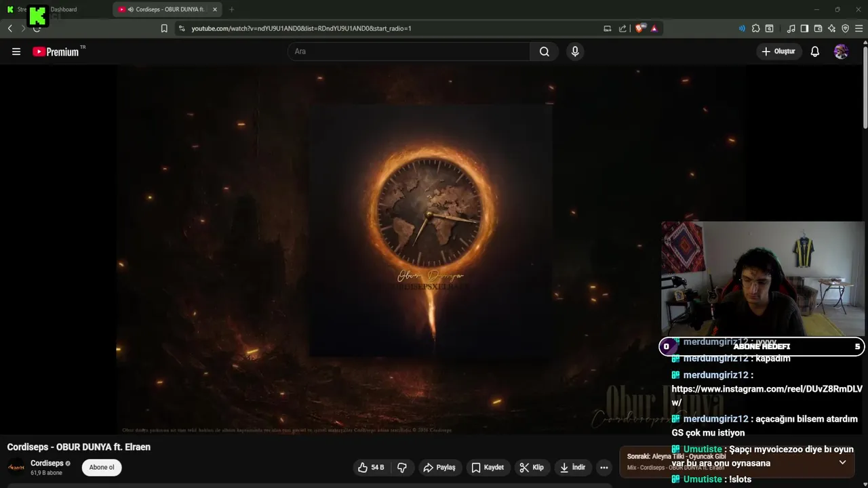The width and height of the screenshot is (868, 488).
Task: Subscribe with Abone ol button
Action: click(102, 467)
